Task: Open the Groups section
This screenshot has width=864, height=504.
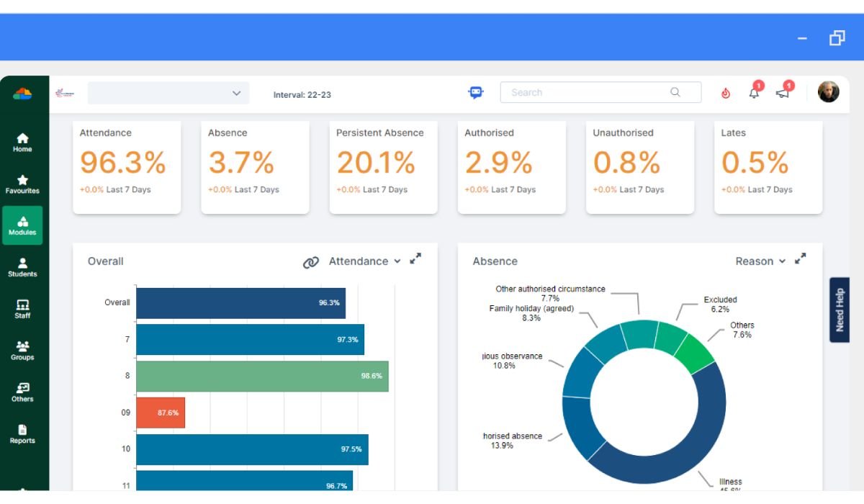Action: (x=22, y=351)
